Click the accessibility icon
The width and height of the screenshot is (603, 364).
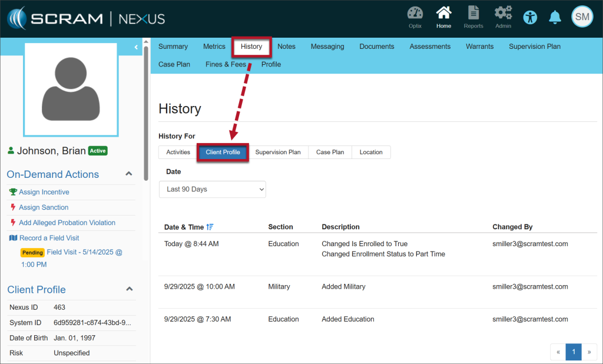(531, 17)
